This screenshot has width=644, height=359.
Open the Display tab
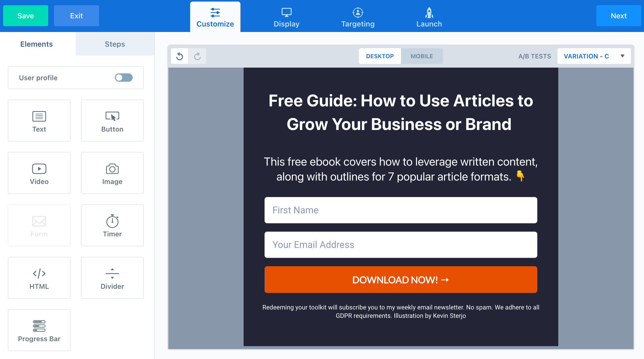coord(286,17)
